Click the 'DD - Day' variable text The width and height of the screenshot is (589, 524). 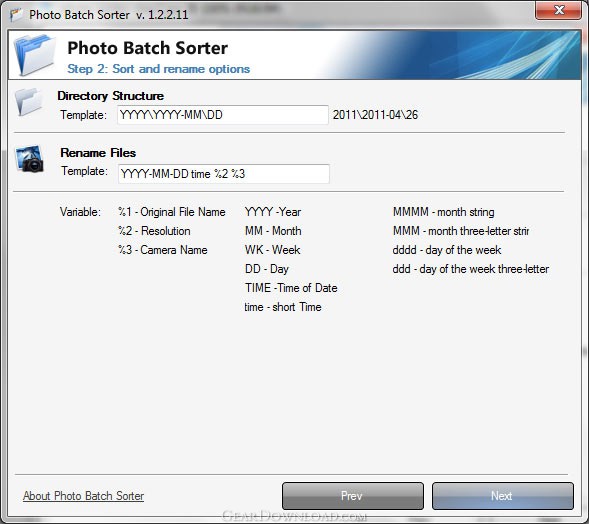point(267,269)
